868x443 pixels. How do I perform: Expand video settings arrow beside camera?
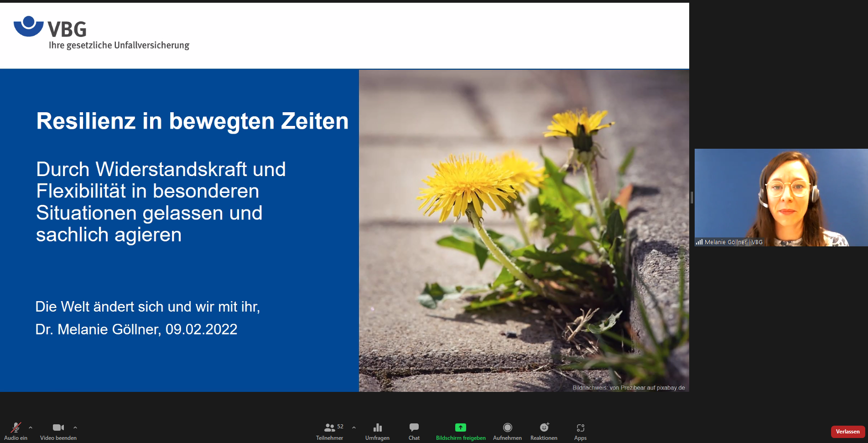pos(75,427)
